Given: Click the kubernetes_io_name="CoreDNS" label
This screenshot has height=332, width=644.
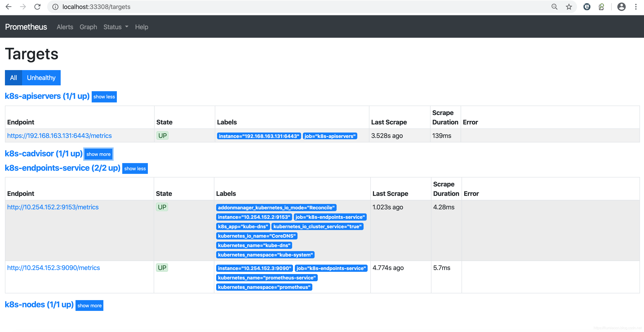Looking at the screenshot, I should [257, 236].
